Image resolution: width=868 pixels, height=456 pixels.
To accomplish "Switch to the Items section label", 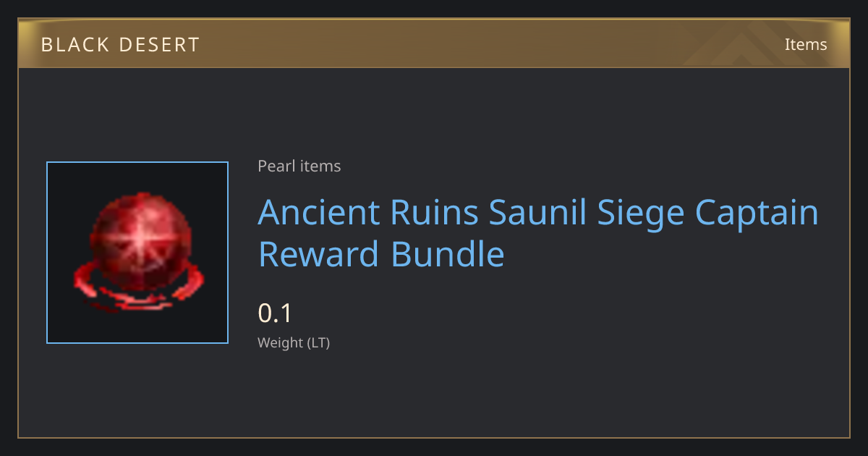I will pos(806,44).
